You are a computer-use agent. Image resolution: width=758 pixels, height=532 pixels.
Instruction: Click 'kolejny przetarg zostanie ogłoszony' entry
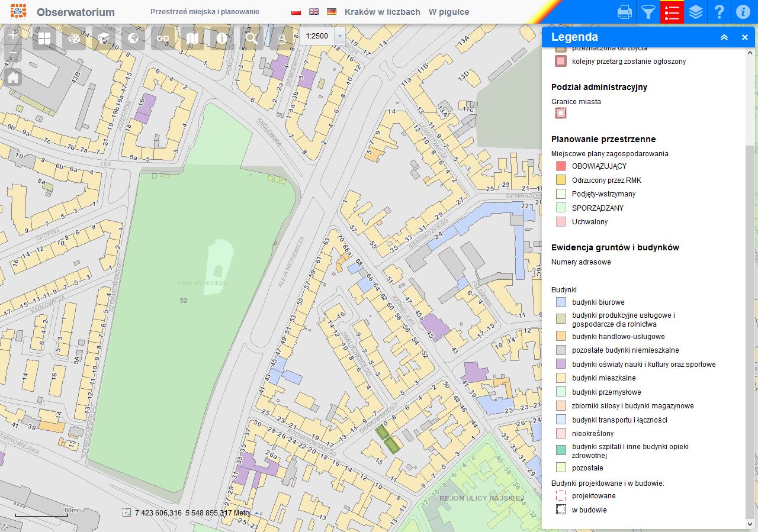629,61
